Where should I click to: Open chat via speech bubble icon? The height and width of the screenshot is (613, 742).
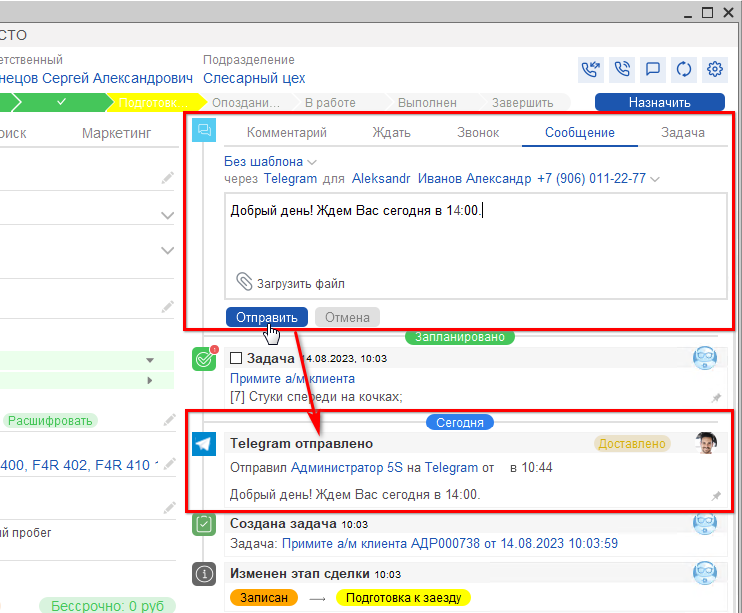(x=653, y=69)
